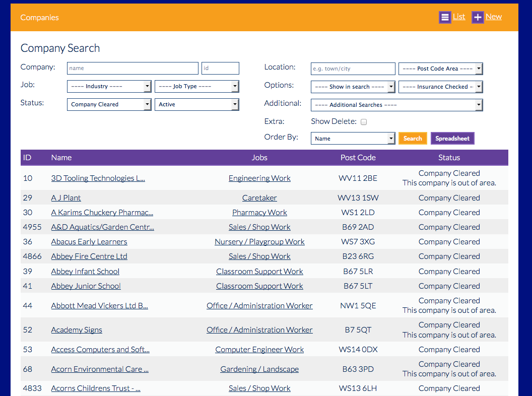Click the Status column header

449,158
